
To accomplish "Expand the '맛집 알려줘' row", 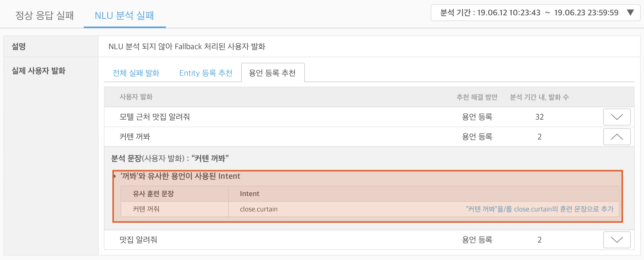I will [x=616, y=240].
